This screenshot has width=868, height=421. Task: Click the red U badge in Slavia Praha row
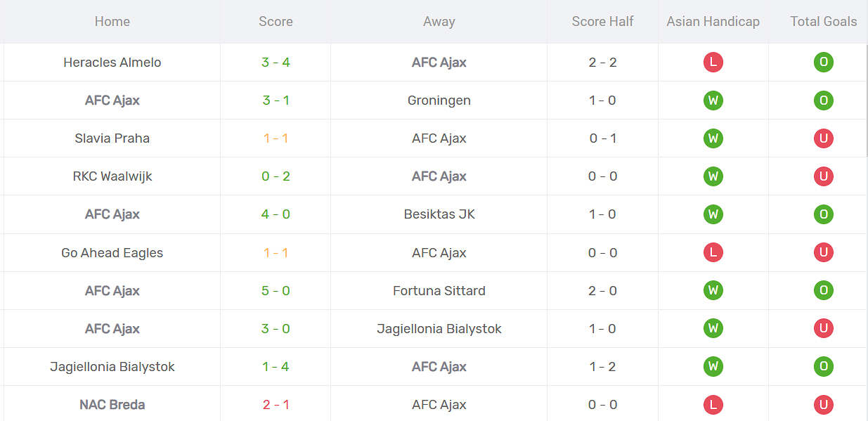pyautogui.click(x=823, y=138)
